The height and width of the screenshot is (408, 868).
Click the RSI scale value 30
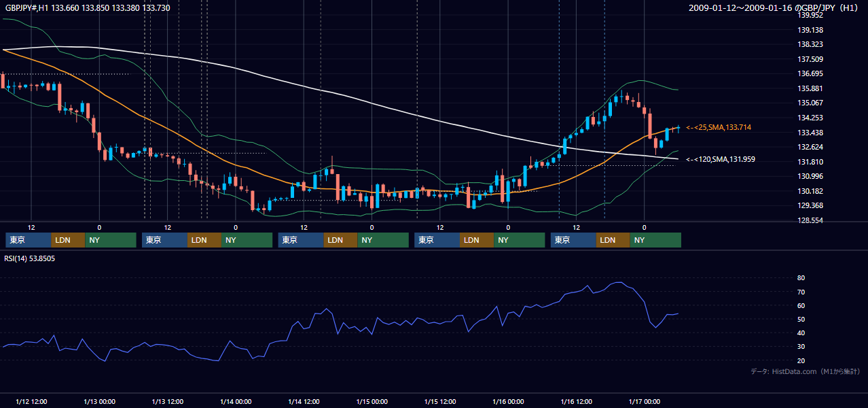click(x=801, y=347)
